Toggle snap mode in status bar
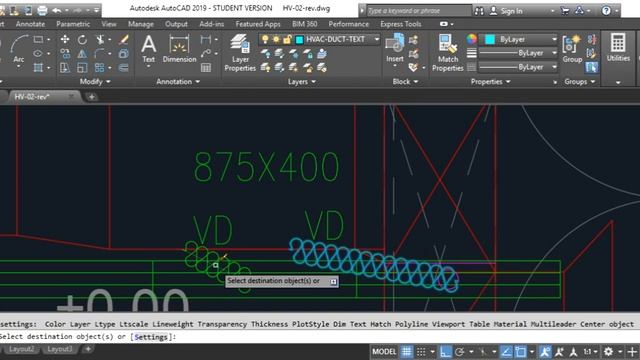640x360 pixels. [x=421, y=351]
